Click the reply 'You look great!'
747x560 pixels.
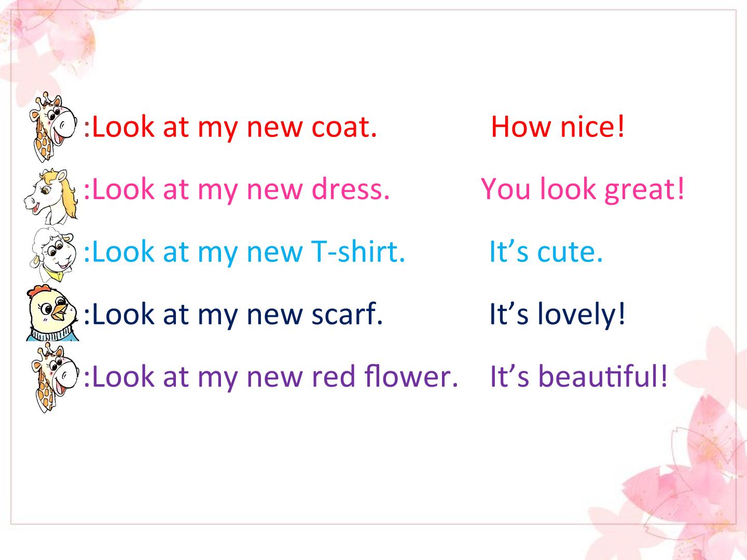pyautogui.click(x=584, y=189)
